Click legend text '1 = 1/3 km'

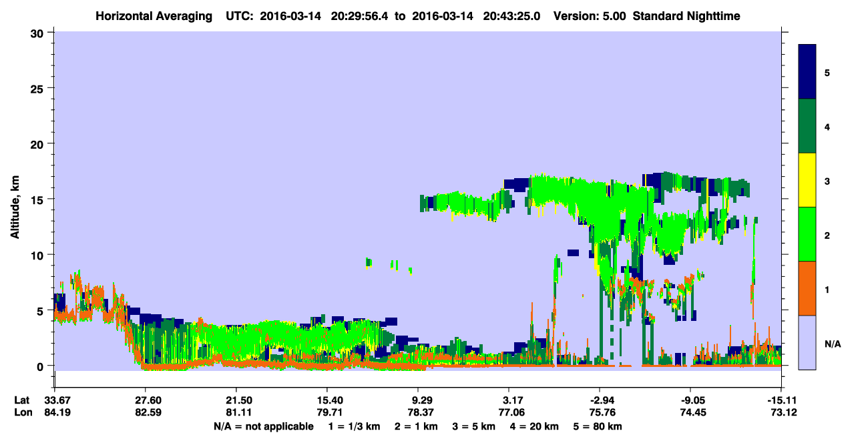tap(355, 426)
